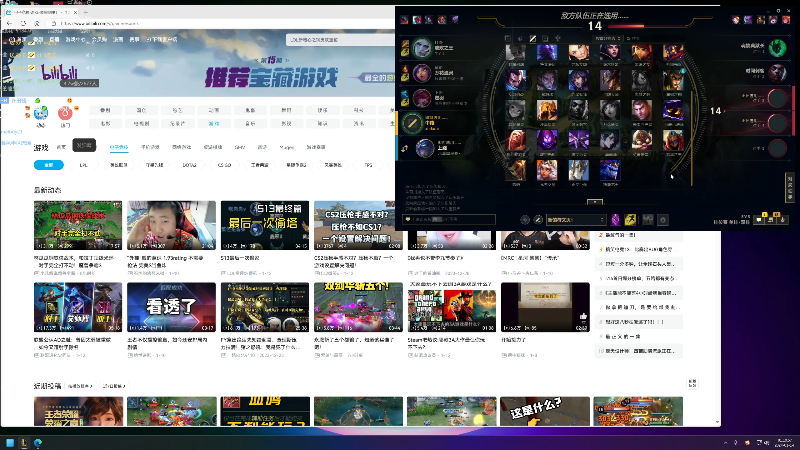Open the Windows Start menu

10,442
